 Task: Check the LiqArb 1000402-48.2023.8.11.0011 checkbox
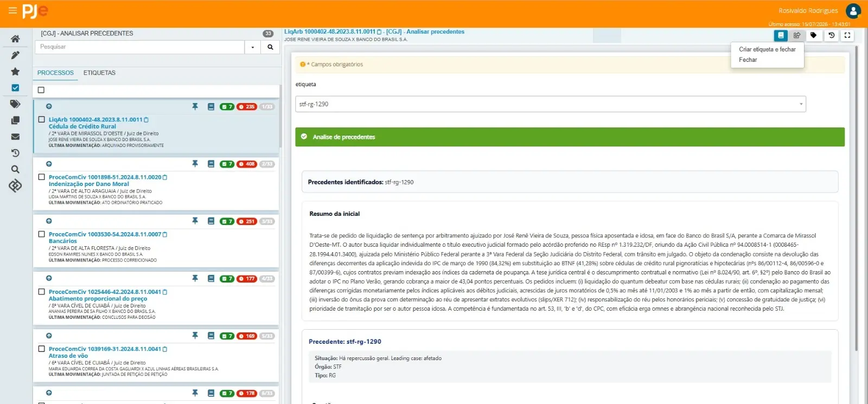41,119
